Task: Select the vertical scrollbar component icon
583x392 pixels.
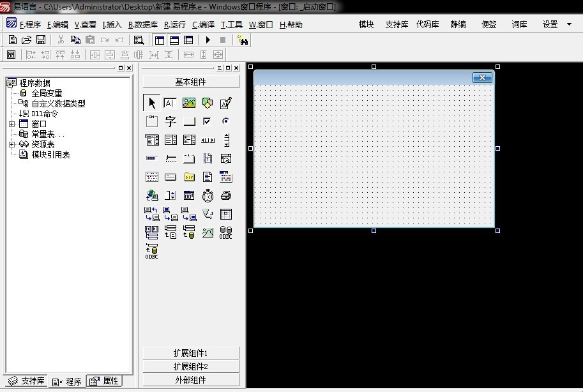Action: coord(227,140)
